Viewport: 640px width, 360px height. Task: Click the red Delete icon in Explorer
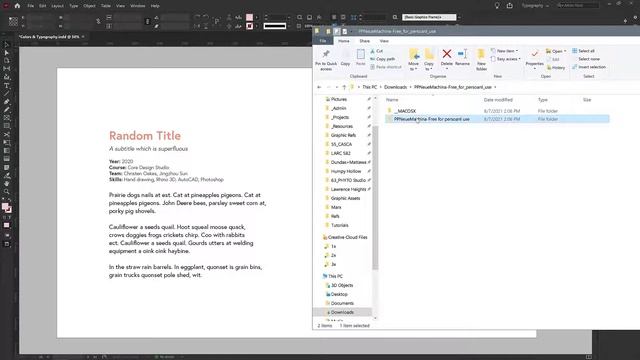447,54
